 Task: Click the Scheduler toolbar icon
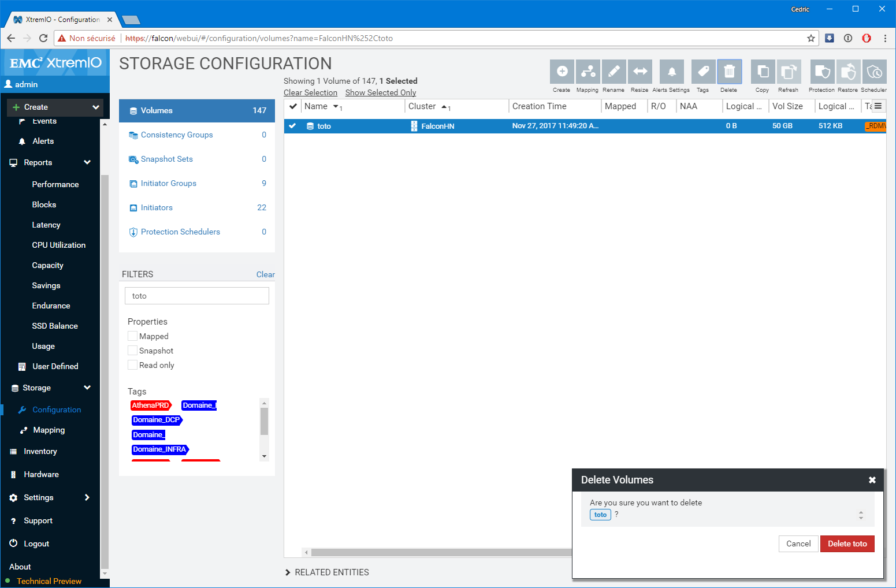pyautogui.click(x=874, y=72)
